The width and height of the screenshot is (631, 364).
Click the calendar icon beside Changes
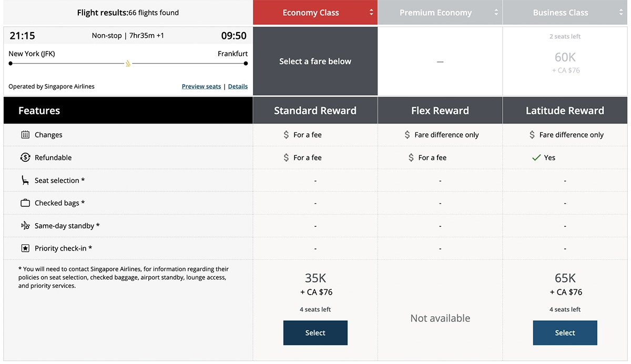[25, 134]
